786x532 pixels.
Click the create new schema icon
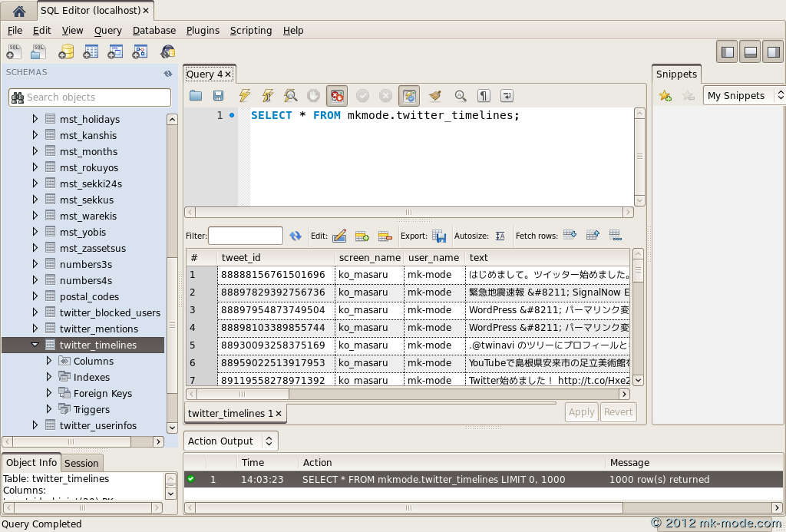[67, 51]
